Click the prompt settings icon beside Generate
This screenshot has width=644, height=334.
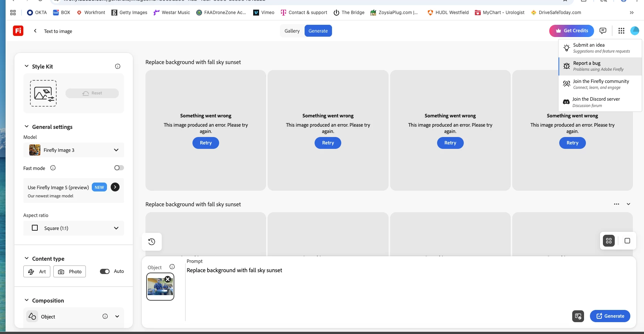[578, 316]
